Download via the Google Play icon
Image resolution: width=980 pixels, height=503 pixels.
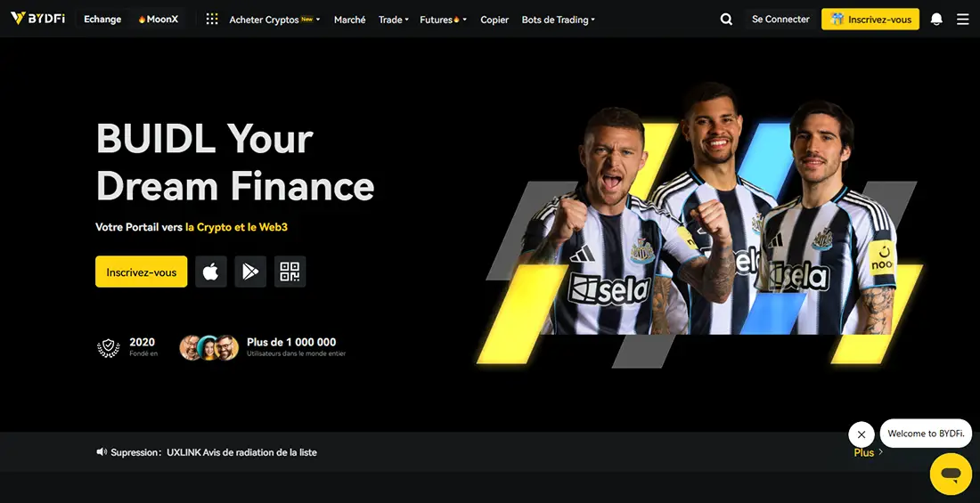click(x=250, y=272)
